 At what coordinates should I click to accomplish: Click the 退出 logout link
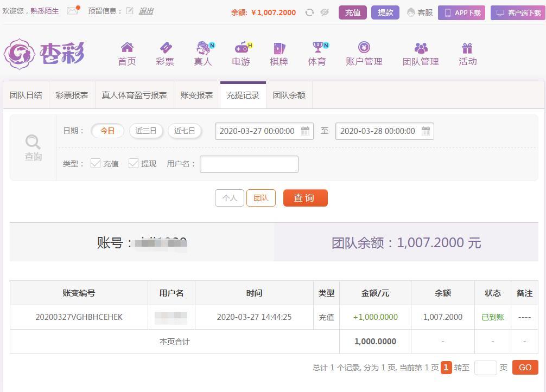click(146, 11)
